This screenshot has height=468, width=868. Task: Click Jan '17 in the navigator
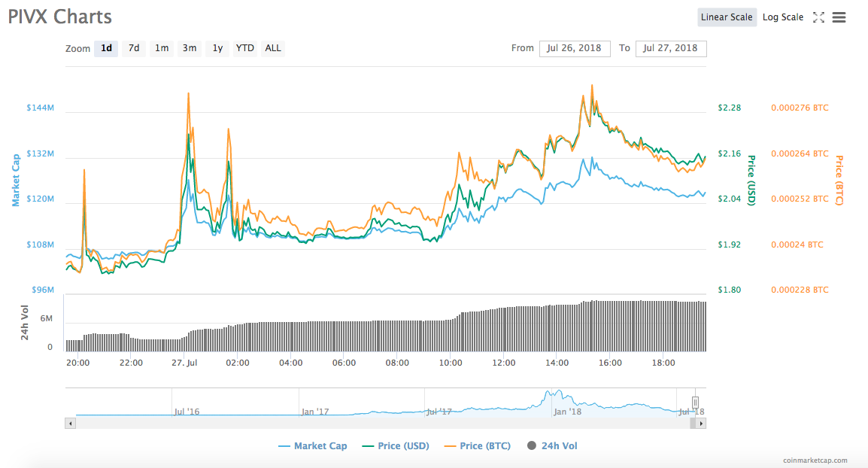click(x=315, y=412)
